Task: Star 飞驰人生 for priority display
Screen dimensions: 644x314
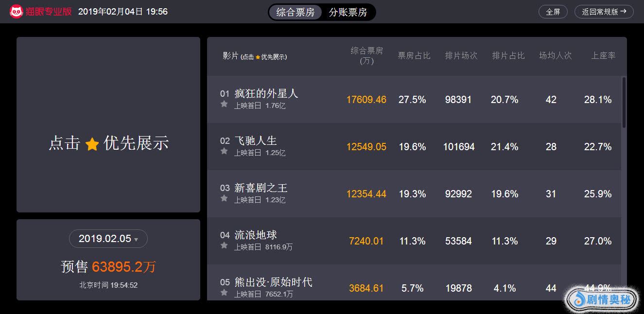Action: [224, 151]
